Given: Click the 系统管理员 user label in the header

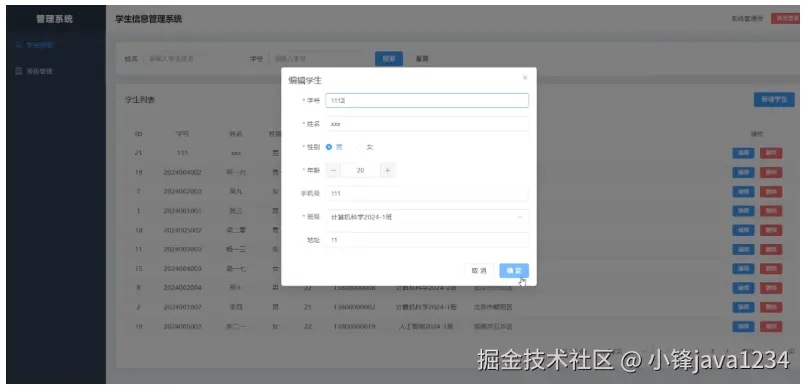Looking at the screenshot, I should pyautogui.click(x=747, y=18).
